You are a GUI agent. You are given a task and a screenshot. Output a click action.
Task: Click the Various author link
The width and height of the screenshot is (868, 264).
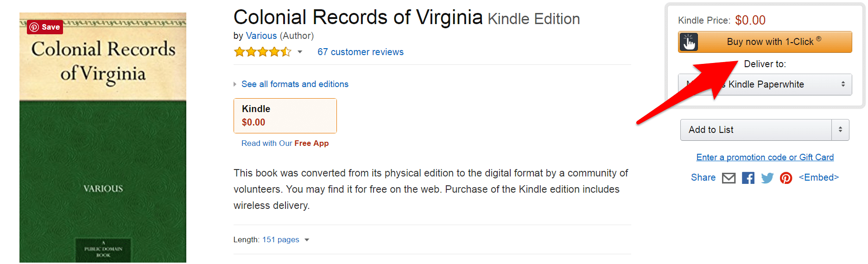(261, 36)
